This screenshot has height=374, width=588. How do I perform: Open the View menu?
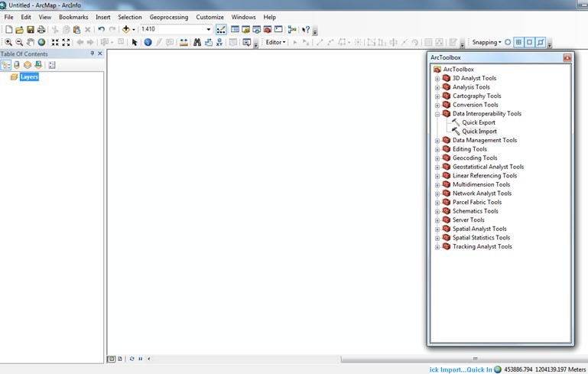tap(44, 18)
